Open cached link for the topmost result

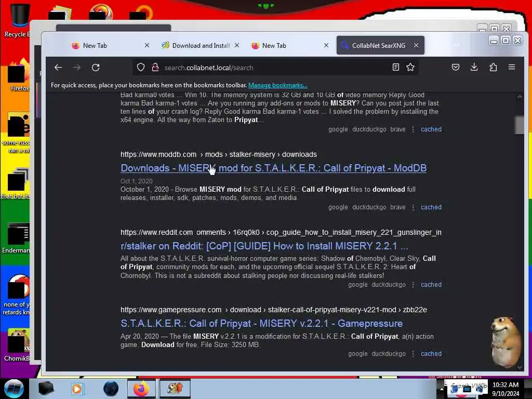(x=431, y=129)
